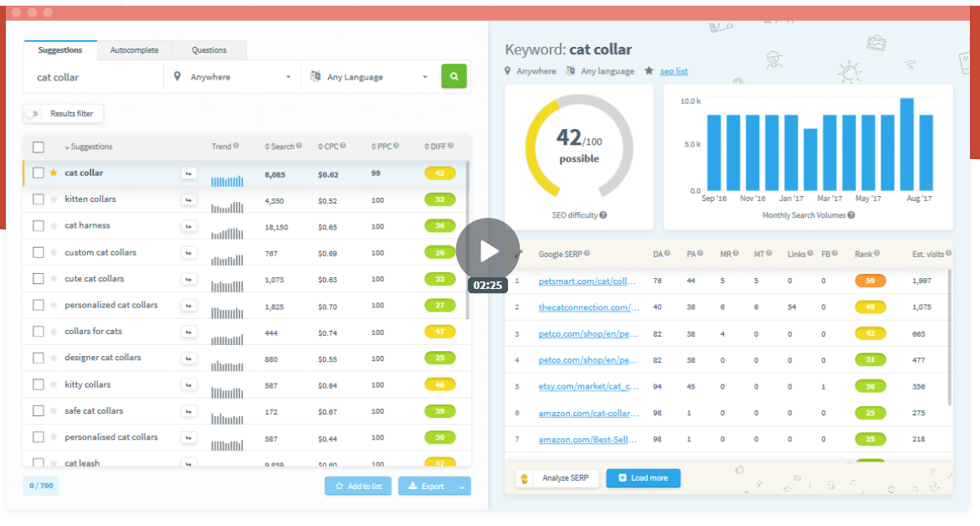Check the cat harness row checkbox

coord(38,225)
